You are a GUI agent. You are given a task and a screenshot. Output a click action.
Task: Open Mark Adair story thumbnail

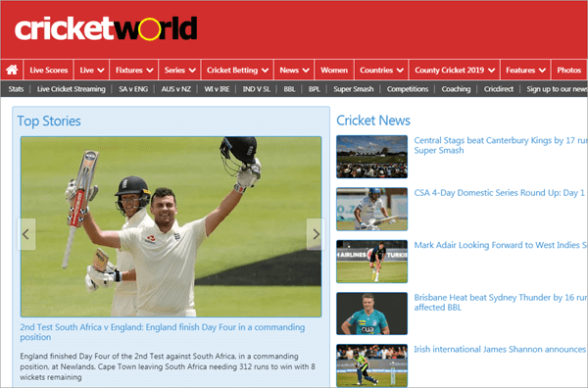coord(371,262)
